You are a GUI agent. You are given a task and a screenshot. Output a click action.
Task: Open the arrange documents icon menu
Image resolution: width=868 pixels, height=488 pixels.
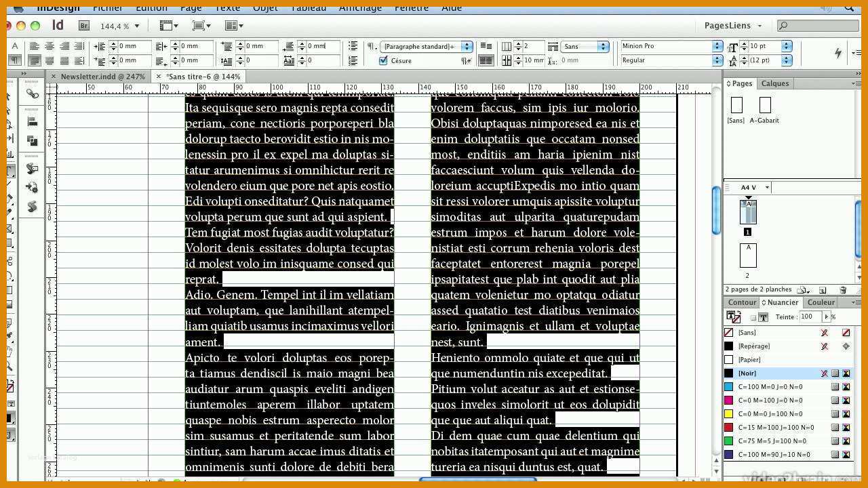(x=234, y=26)
